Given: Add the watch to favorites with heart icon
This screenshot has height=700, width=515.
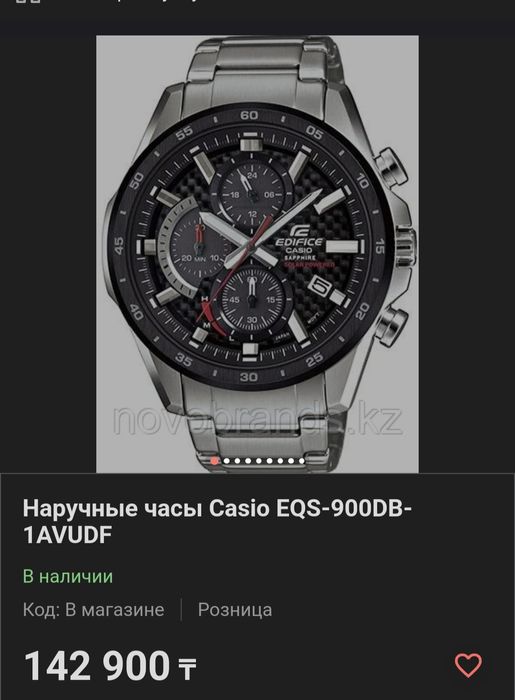Looking at the screenshot, I should click(x=468, y=665).
